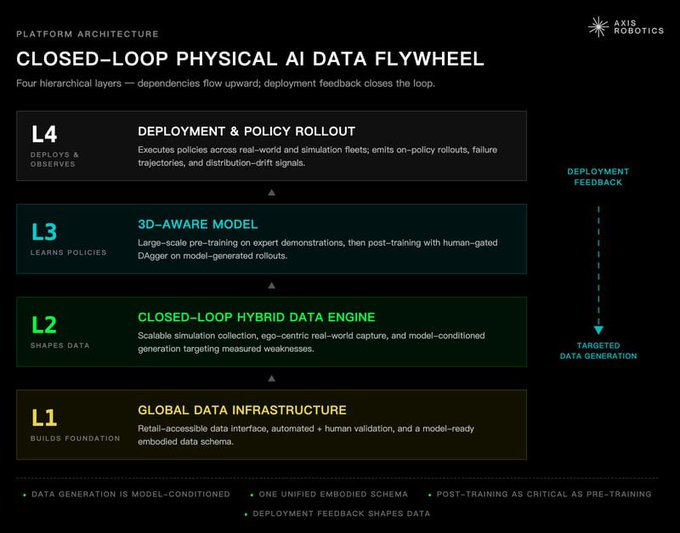Click the upward arrow between L3 and L4
The width and height of the screenshot is (680, 533).
271,192
